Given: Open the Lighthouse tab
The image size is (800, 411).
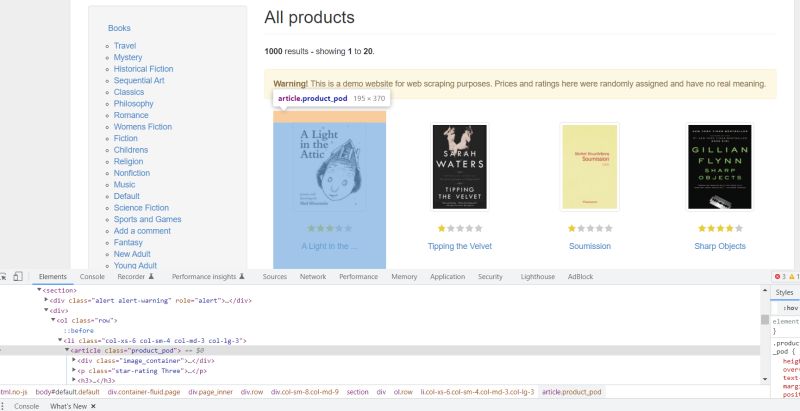Looking at the screenshot, I should [537, 276].
